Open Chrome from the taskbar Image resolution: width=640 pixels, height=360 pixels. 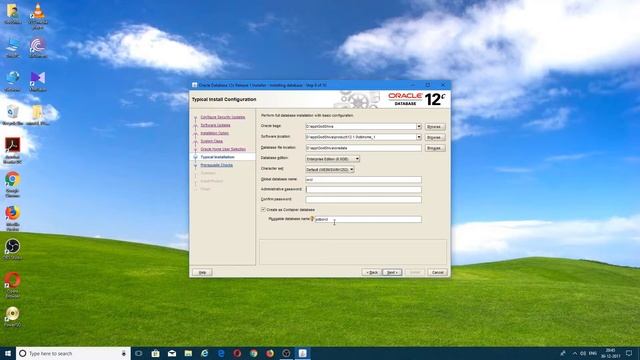pos(253,353)
